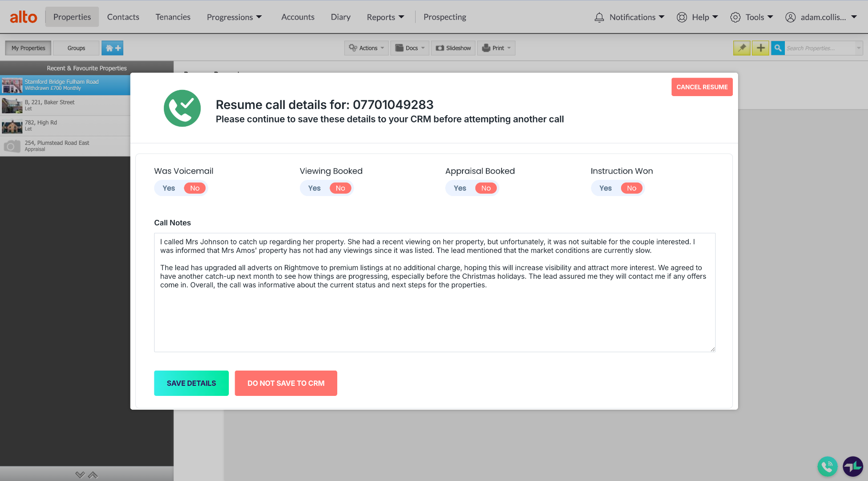
Task: Click inside the Call Notes text area
Action: click(x=435, y=293)
